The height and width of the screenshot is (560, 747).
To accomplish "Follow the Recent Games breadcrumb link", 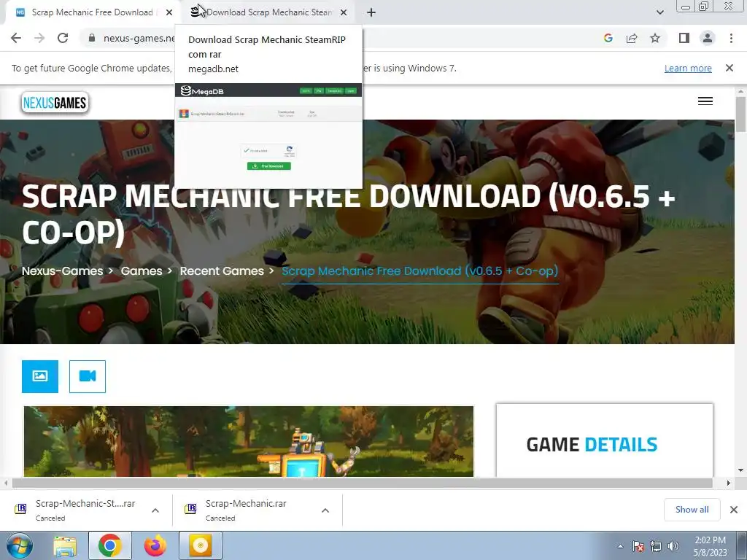I will pyautogui.click(x=222, y=271).
